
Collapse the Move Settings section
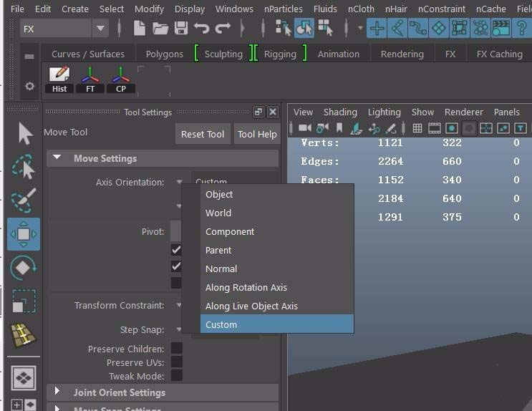pos(57,158)
